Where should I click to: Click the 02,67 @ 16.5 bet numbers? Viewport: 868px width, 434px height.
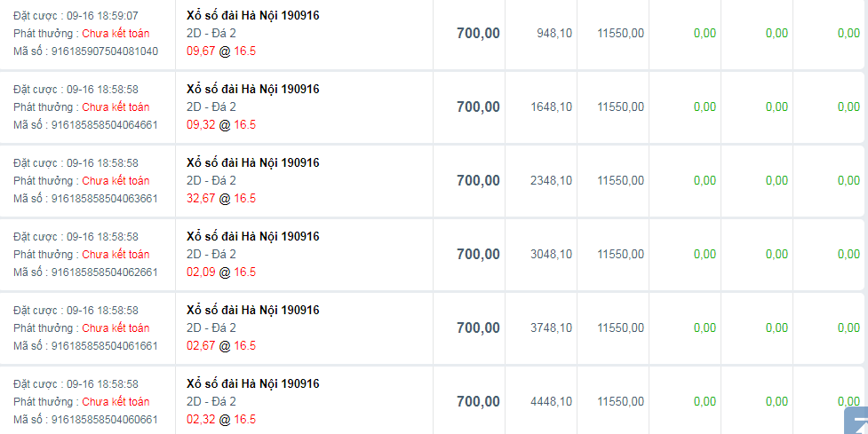(x=221, y=345)
